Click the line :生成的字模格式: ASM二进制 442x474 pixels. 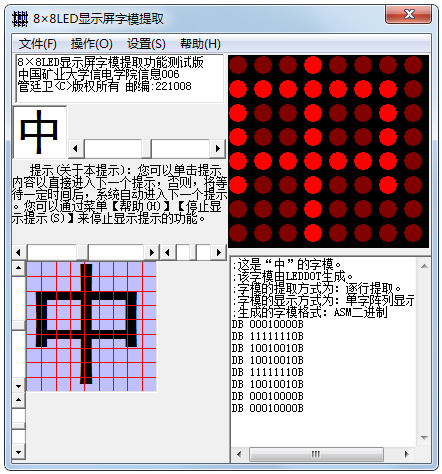click(x=310, y=313)
